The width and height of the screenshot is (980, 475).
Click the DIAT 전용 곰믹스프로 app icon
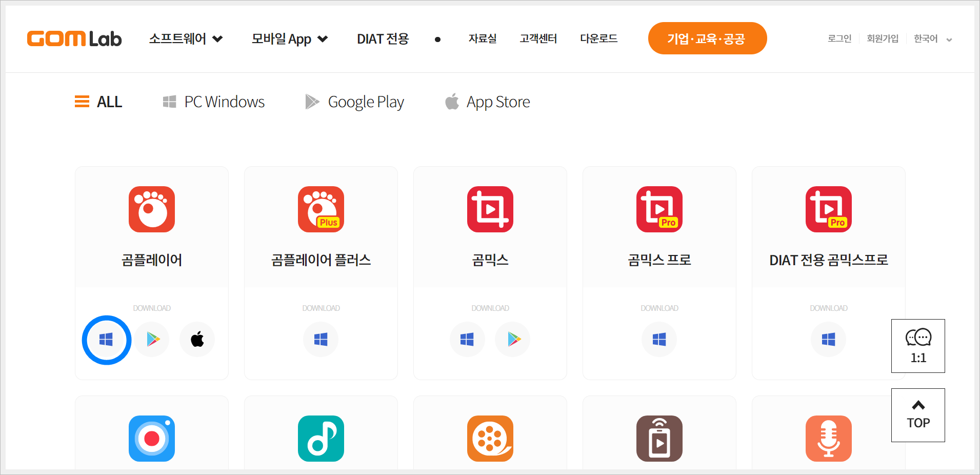pos(829,209)
